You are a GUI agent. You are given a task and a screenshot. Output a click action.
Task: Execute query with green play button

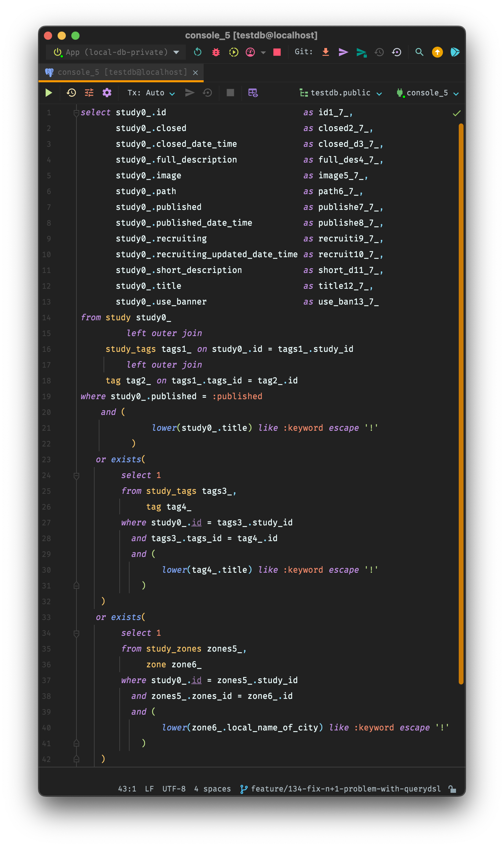click(49, 93)
